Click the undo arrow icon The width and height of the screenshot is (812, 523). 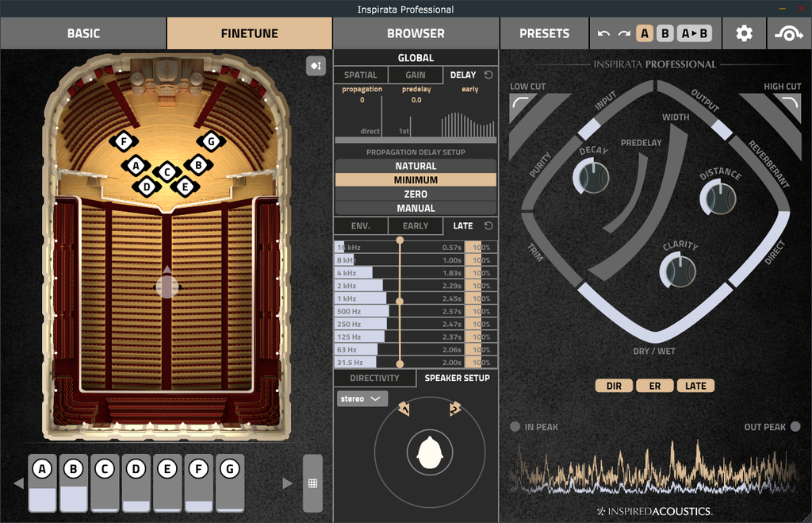coord(603,33)
